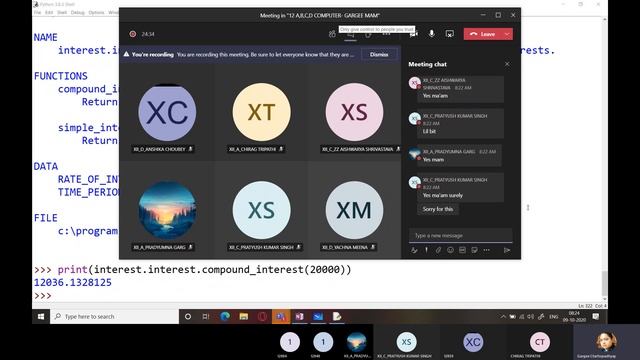This screenshot has width=640, height=360.
Task: Click the 'Type a new message' field
Action: [460, 236]
